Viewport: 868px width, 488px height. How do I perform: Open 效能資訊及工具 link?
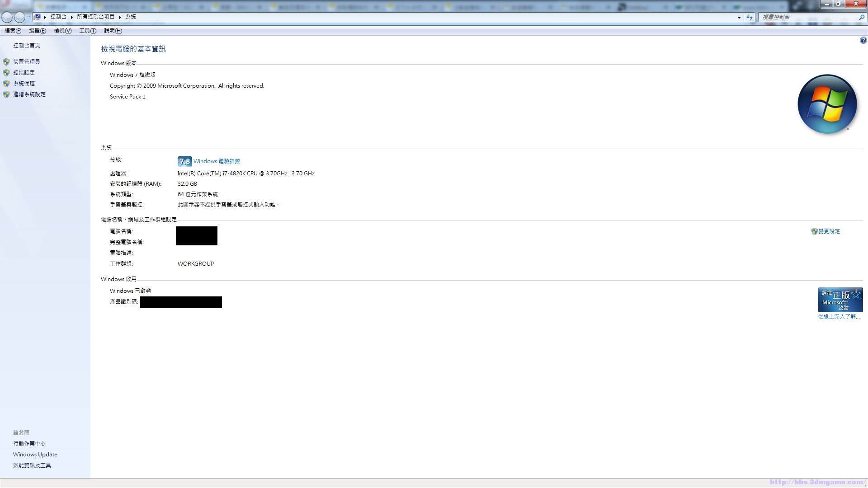(32, 465)
